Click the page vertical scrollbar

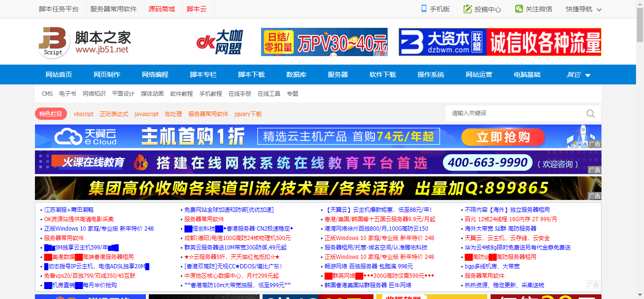click(640, 149)
